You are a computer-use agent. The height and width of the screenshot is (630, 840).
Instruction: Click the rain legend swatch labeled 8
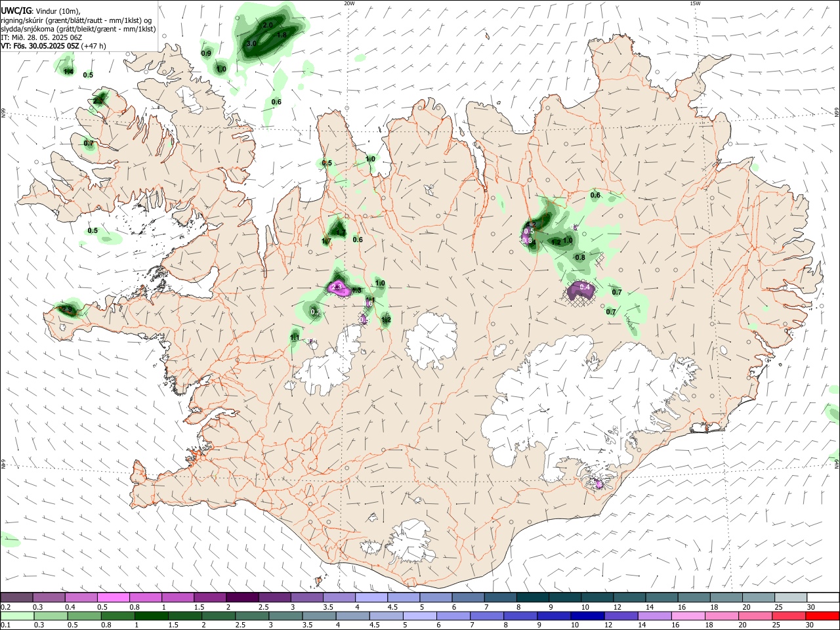tap(520, 616)
